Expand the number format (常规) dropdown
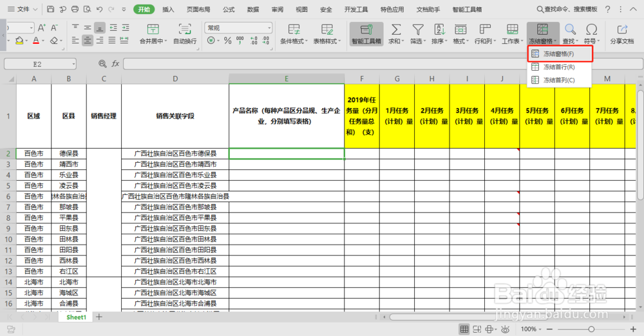This screenshot has width=644, height=336. coord(269,28)
